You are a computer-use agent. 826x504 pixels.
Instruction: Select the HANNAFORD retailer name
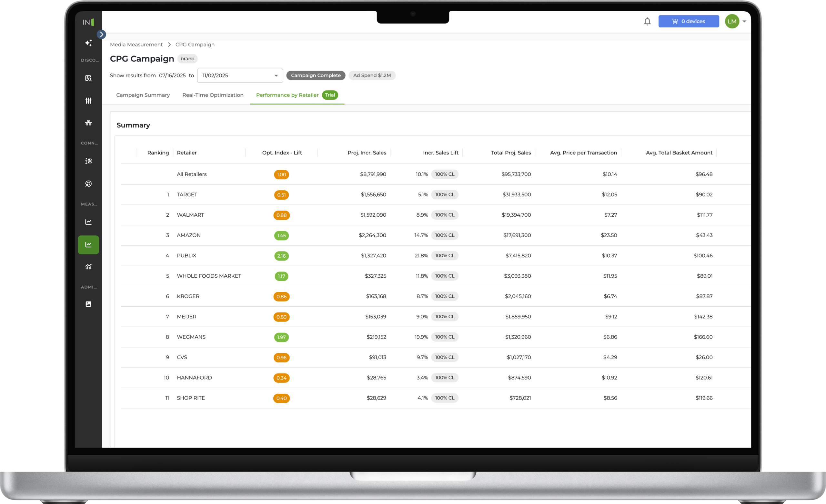point(195,378)
